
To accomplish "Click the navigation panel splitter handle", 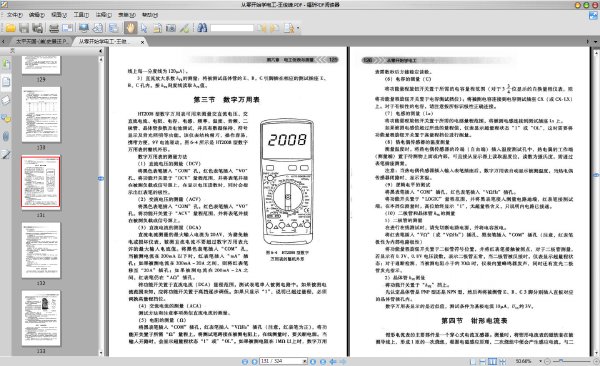I will point(101,178).
